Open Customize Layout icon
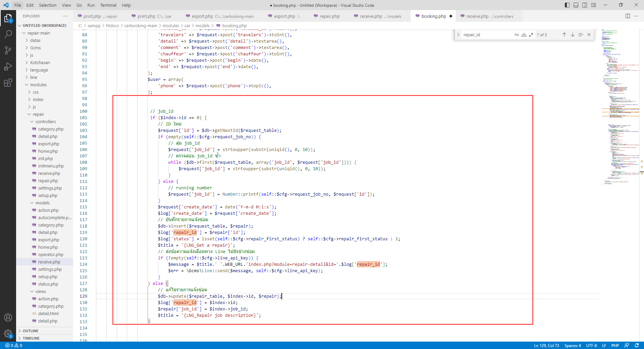 (x=594, y=5)
